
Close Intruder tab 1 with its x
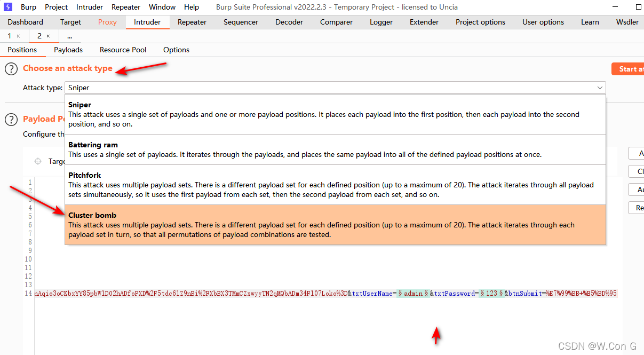[x=18, y=36]
